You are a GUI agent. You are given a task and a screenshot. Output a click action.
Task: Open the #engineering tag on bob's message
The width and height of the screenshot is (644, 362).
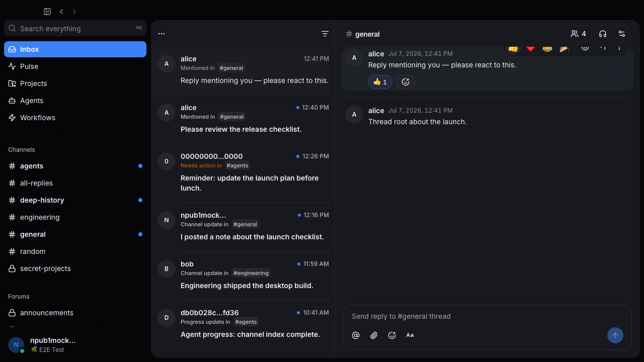coord(251,273)
